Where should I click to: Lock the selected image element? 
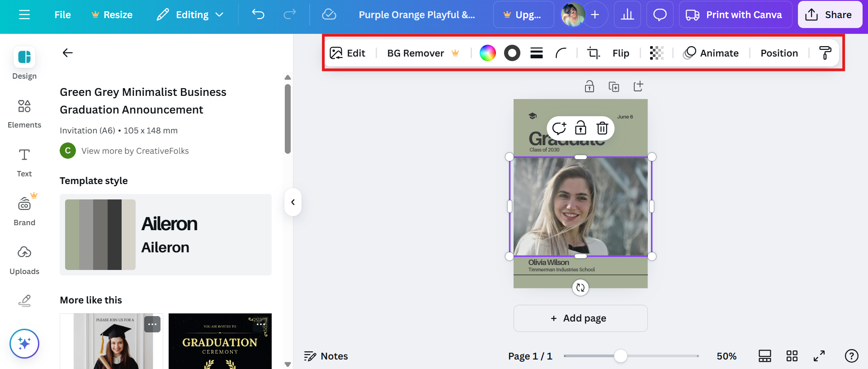580,128
